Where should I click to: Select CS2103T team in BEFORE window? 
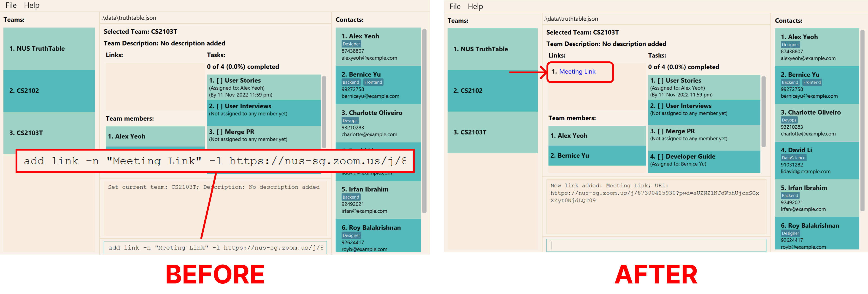(x=49, y=133)
